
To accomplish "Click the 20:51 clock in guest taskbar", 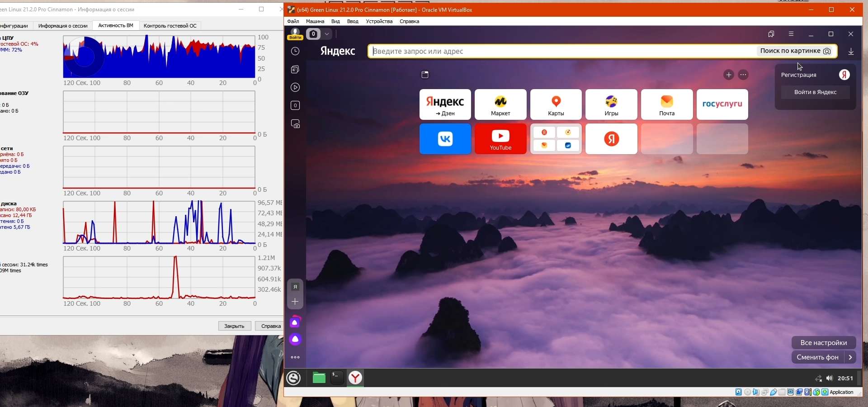I will [x=845, y=379].
